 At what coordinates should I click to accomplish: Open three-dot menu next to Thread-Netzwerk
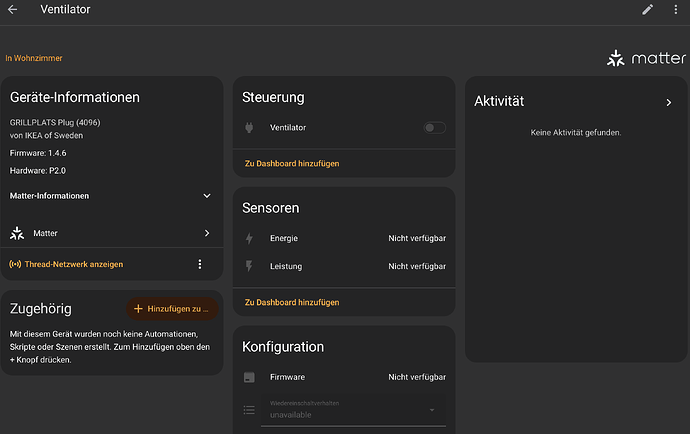click(200, 264)
